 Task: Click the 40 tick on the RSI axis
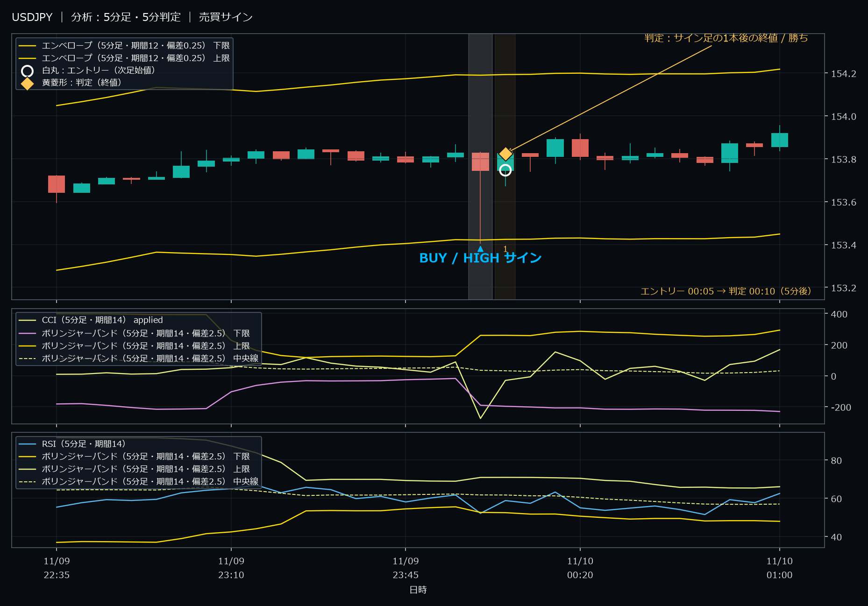(836, 537)
